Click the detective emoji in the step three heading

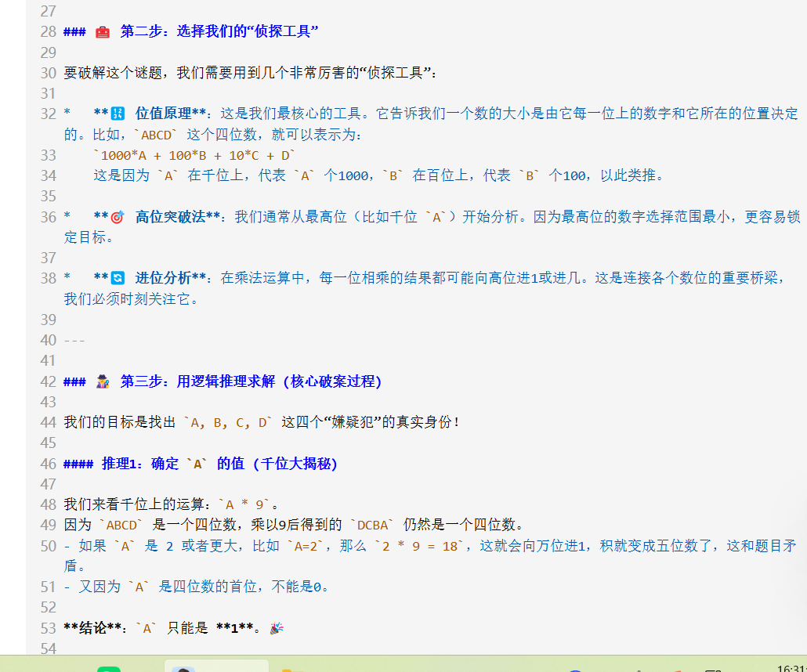(x=103, y=381)
